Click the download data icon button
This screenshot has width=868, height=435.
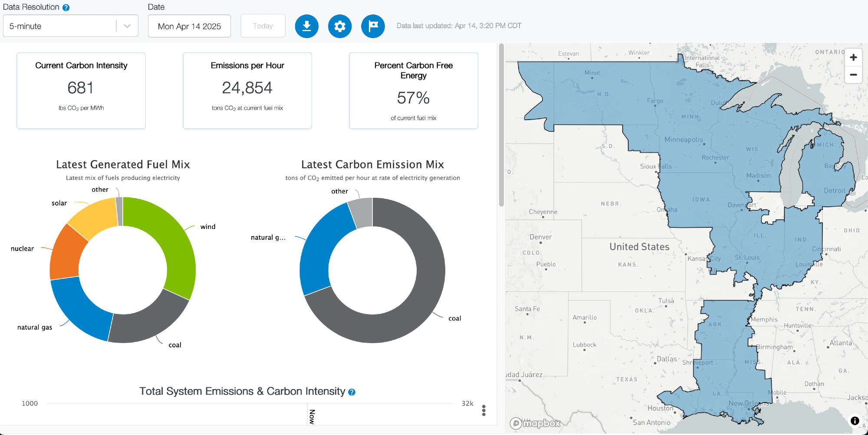[x=306, y=26]
